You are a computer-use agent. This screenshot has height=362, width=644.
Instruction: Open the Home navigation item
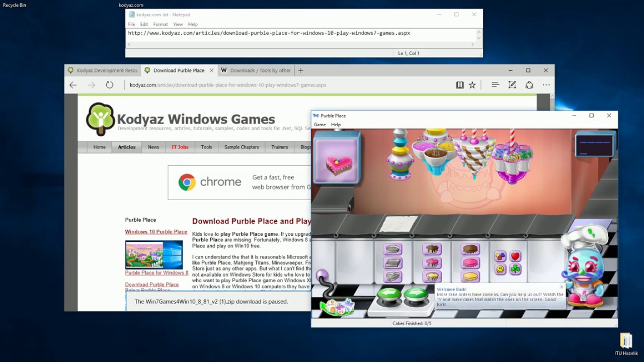99,147
